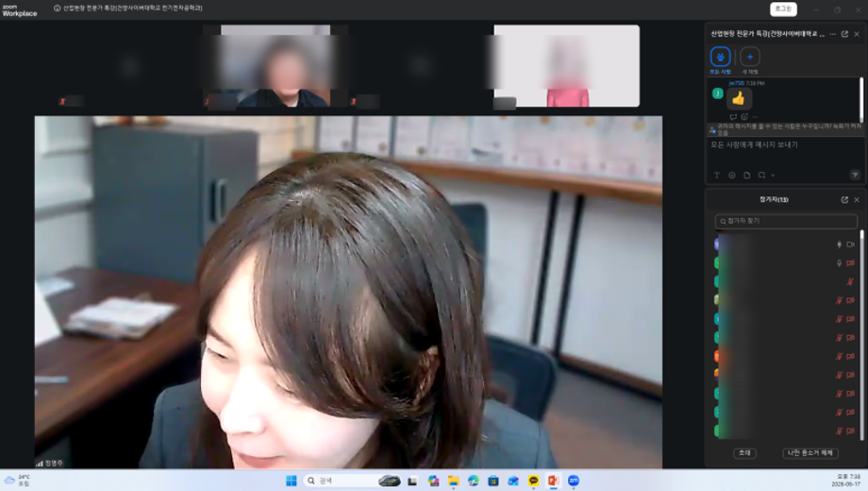
Task: Pop out the participants panel
Action: coord(844,199)
